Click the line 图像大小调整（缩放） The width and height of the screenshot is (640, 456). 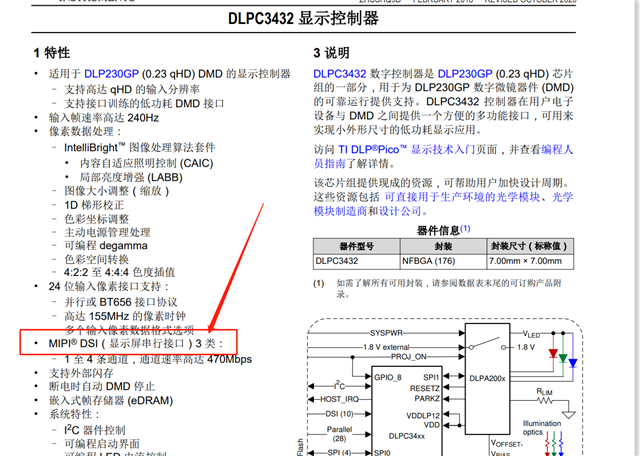click(x=117, y=191)
